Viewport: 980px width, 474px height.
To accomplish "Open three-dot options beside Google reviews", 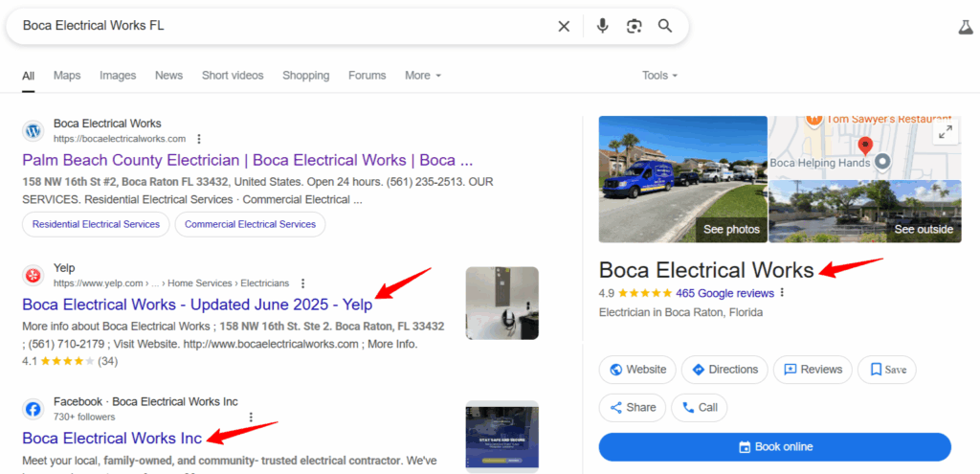I will click(x=782, y=293).
